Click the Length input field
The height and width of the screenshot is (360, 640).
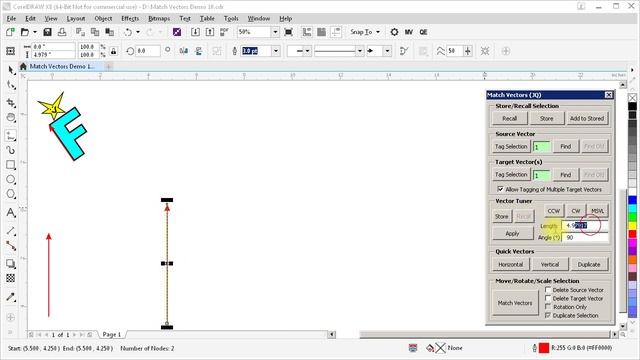[585, 225]
